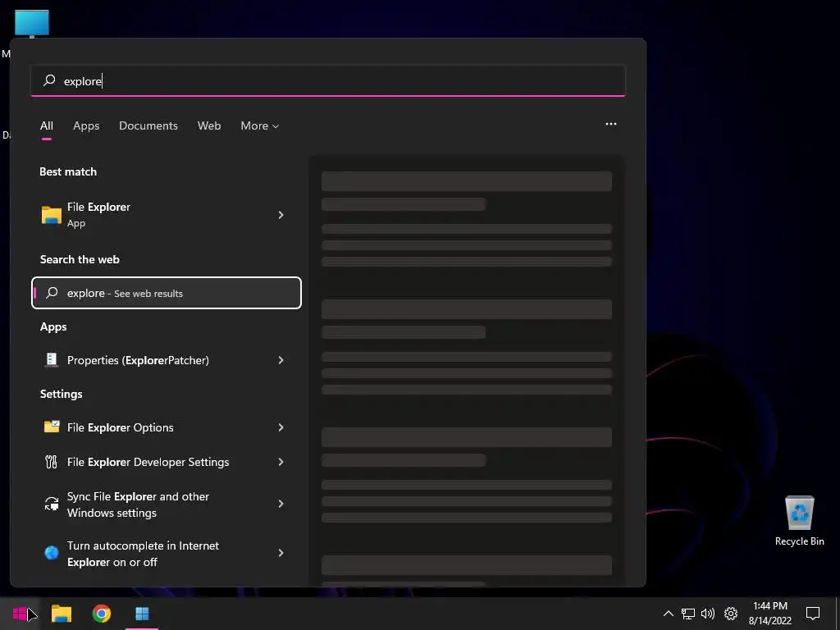
Task: Open 'Turn autocomplete in Internet Explorer on or off'
Action: [x=143, y=554]
